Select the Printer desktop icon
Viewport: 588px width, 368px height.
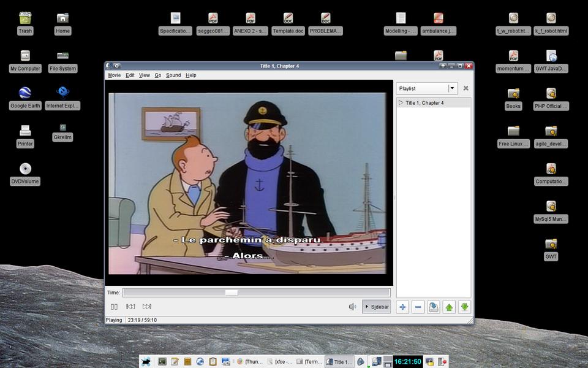25,136
